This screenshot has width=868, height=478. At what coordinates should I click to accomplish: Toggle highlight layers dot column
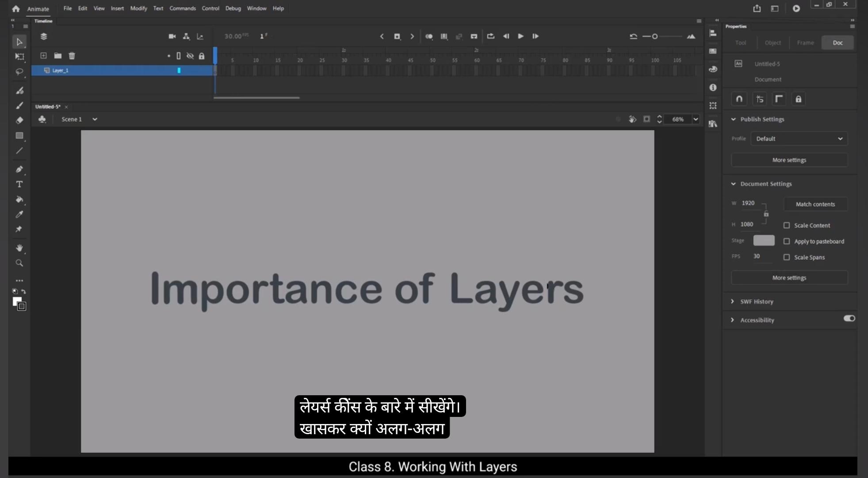click(169, 56)
